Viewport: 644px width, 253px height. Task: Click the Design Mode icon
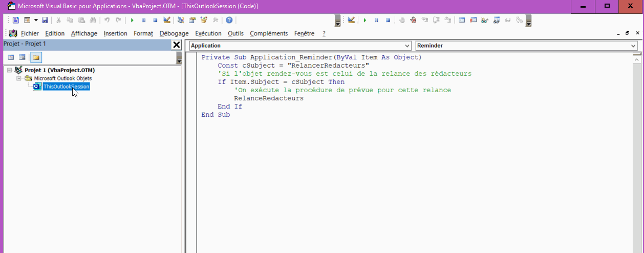tap(167, 20)
